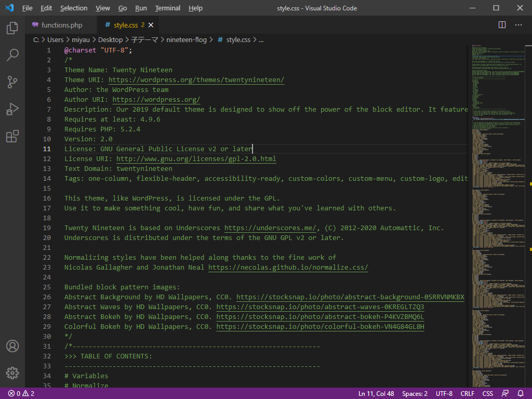Click the miyau breadcrumb segment
The height and width of the screenshot is (399, 532).
tap(81, 39)
